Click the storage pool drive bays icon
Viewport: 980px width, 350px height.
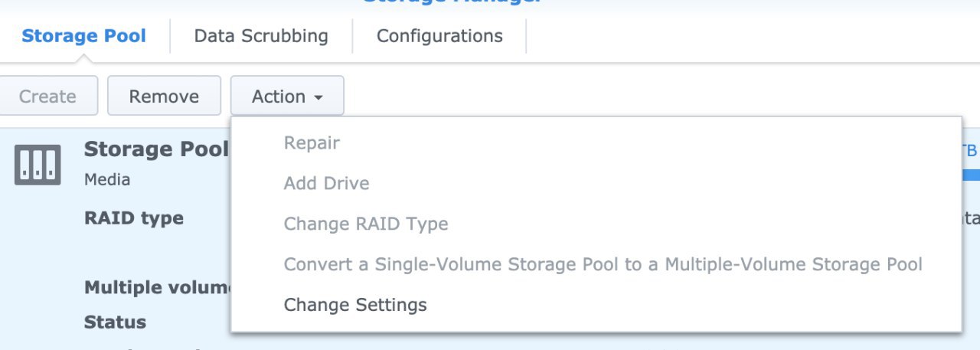37,165
